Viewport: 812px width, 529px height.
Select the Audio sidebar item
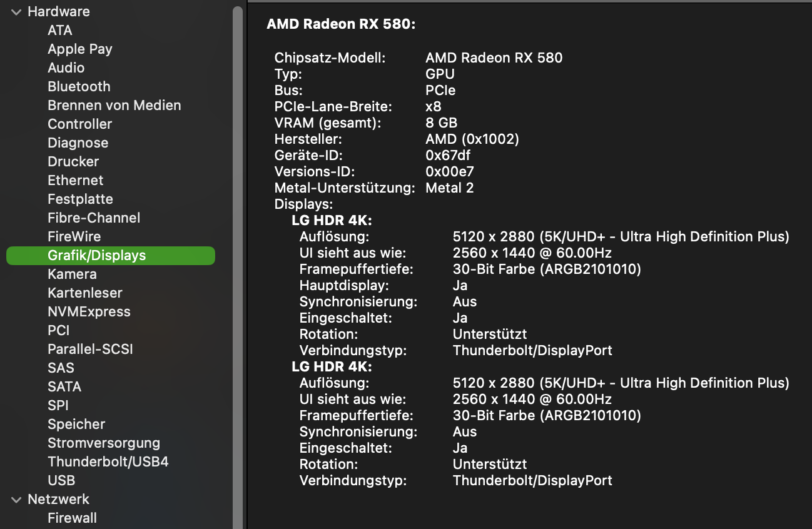(x=66, y=68)
